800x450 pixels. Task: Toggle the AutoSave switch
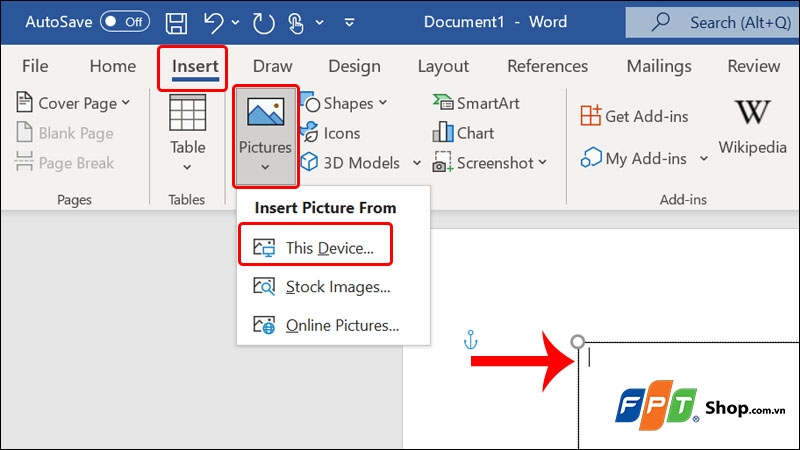coord(124,21)
